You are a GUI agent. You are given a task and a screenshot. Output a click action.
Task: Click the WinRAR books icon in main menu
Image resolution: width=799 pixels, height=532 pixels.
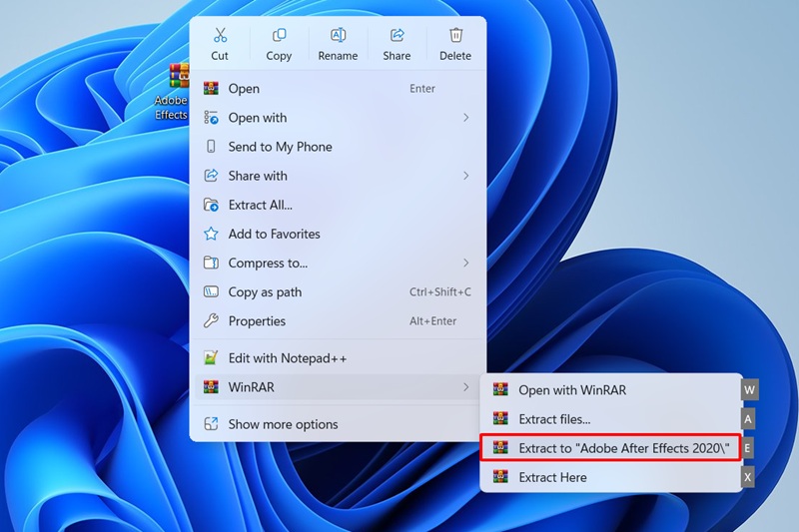point(211,387)
